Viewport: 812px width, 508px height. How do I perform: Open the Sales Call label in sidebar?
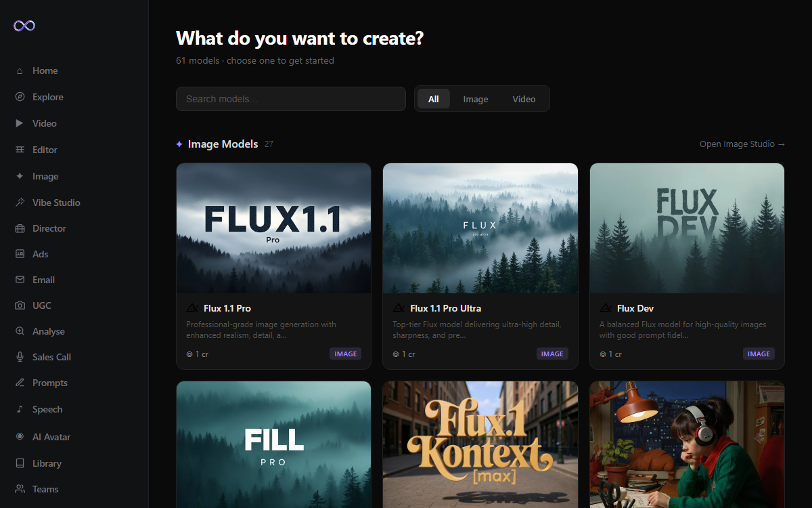click(51, 357)
